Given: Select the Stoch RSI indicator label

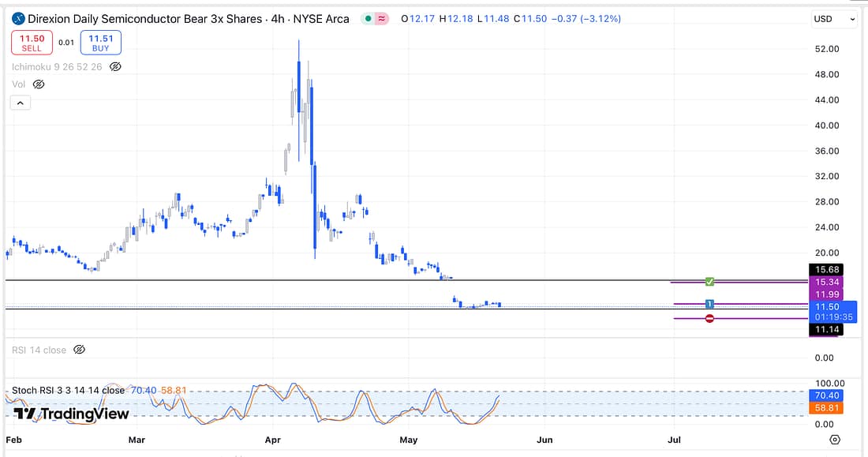Looking at the screenshot, I should click(68, 390).
